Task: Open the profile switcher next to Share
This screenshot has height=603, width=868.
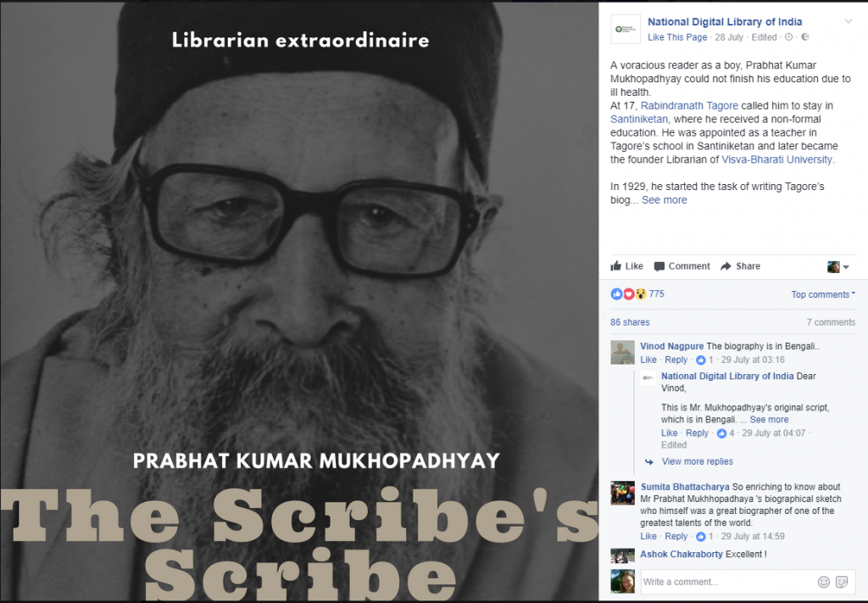Action: [838, 267]
